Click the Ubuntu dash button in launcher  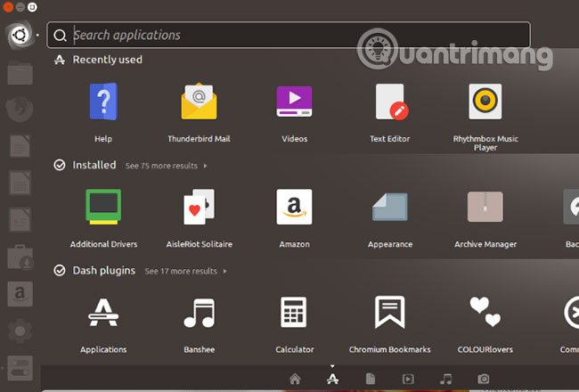[20, 35]
